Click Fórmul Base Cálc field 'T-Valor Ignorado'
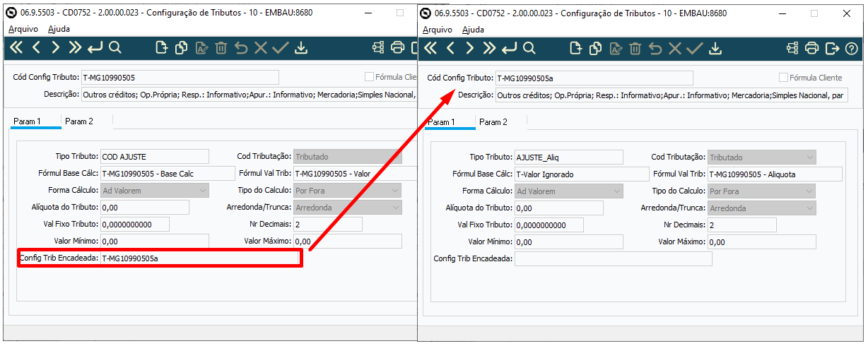Screen dimensions: 868x346 [581, 174]
